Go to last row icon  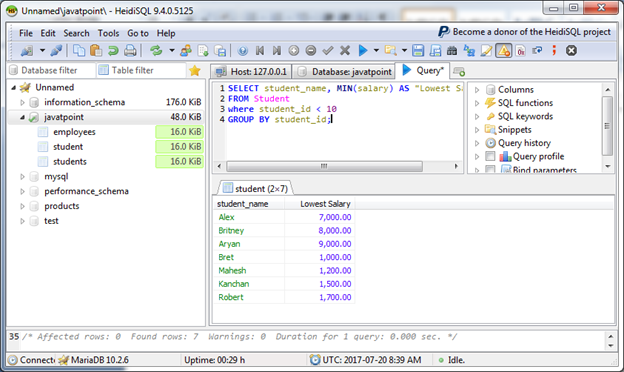pos(277,51)
